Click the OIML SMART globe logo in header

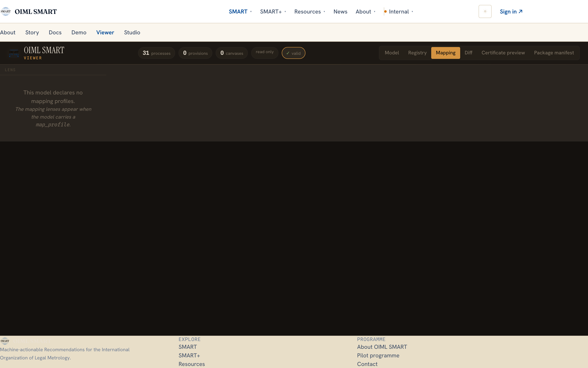tap(6, 11)
